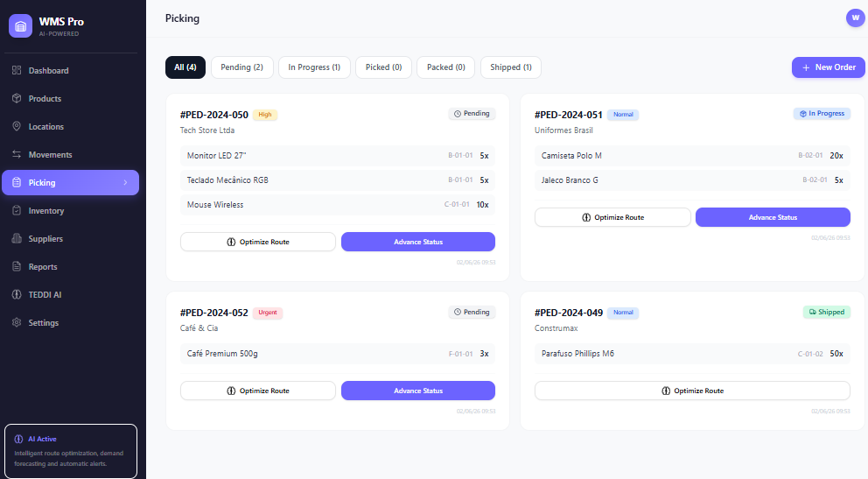Select the Teclado Mecânico RGB row

tap(338, 180)
